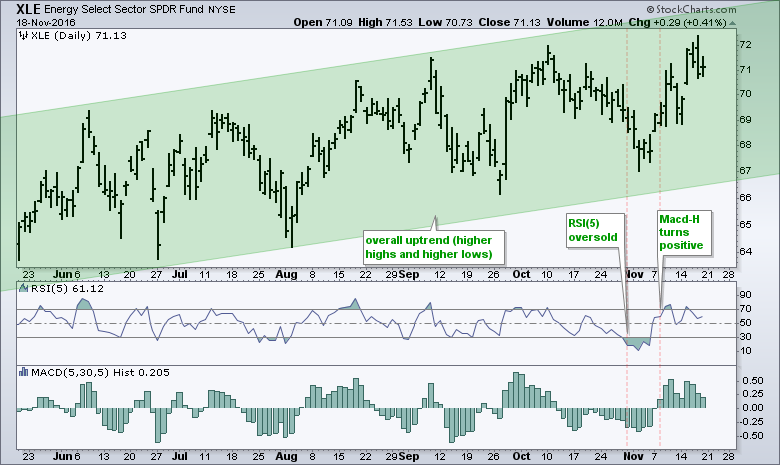Click the histogram icon beside MACD(5,30,5)
Viewport: 780px width, 465px height.
(23, 372)
